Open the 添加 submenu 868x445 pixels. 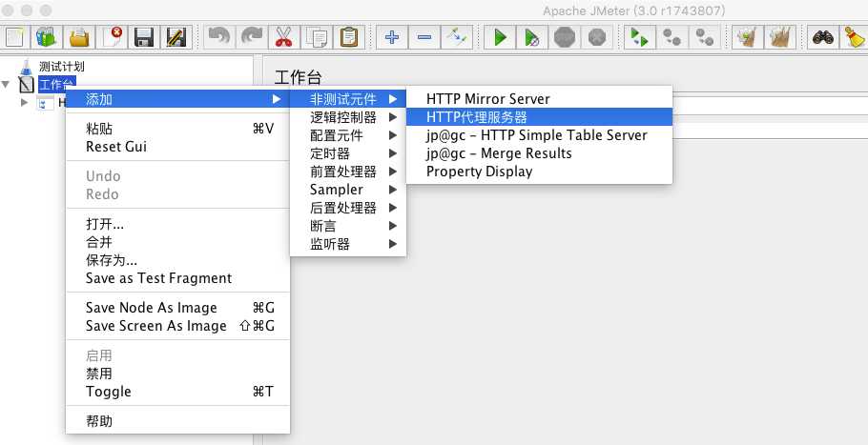click(177, 99)
